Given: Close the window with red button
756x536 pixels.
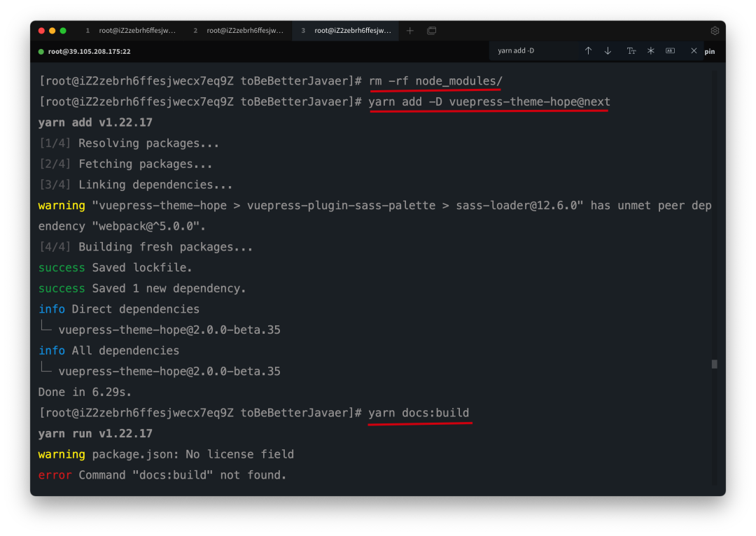Looking at the screenshot, I should (x=41, y=31).
